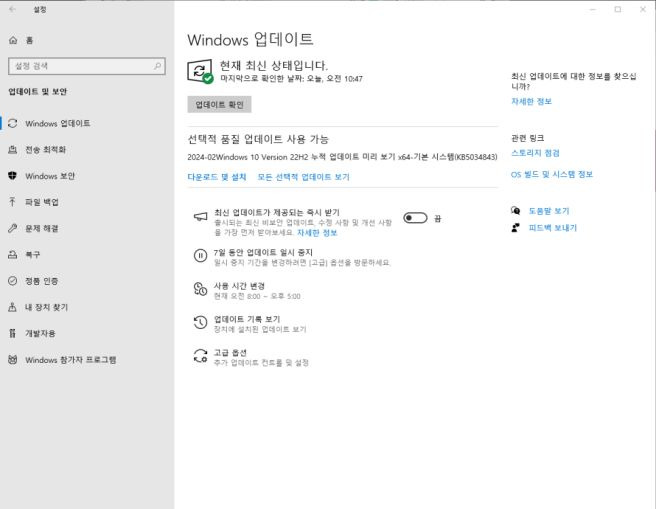Select the 전송 최적화 icon in sidebar

coord(13,150)
